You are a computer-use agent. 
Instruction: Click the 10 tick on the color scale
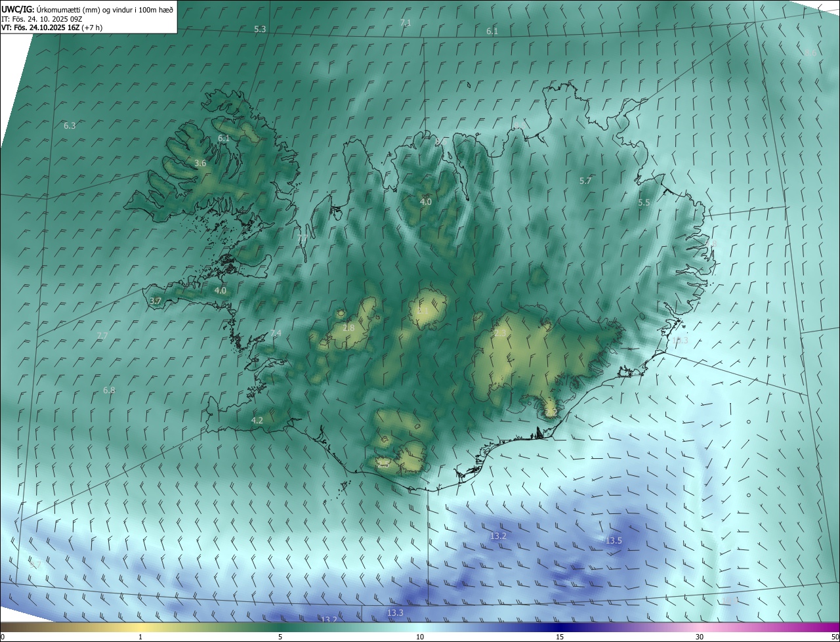click(x=420, y=637)
